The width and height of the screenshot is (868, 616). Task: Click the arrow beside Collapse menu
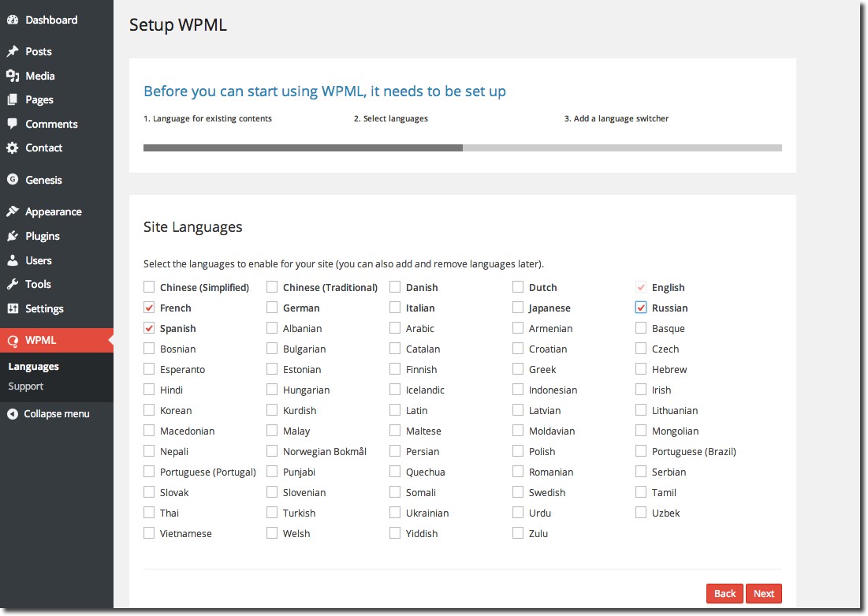13,413
